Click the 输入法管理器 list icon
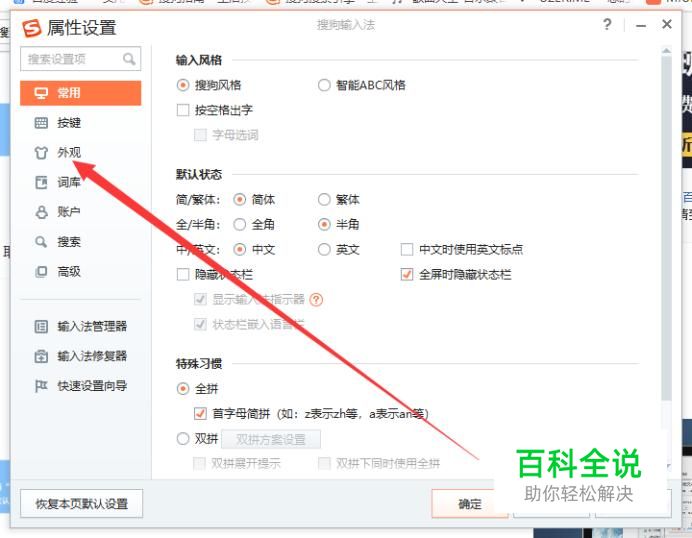692x538 pixels. (x=41, y=327)
